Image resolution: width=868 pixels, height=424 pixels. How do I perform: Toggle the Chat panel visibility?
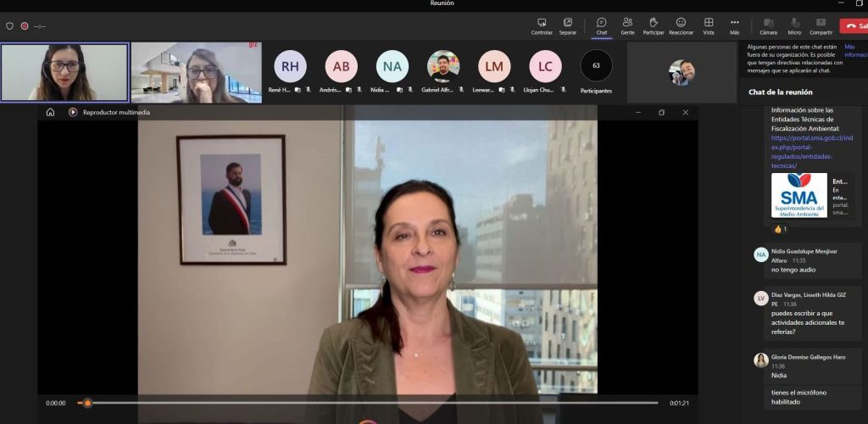tap(601, 23)
